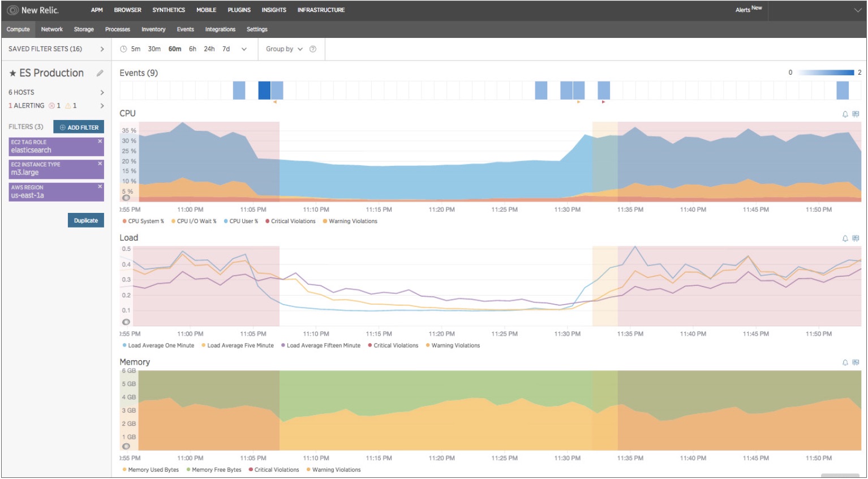868x479 pixels.
Task: Expand the 6 Hosts list chevron
Action: 102,93
